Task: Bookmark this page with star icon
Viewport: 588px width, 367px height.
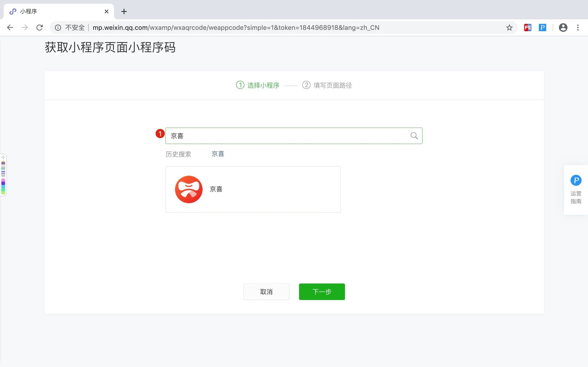Action: coord(509,28)
